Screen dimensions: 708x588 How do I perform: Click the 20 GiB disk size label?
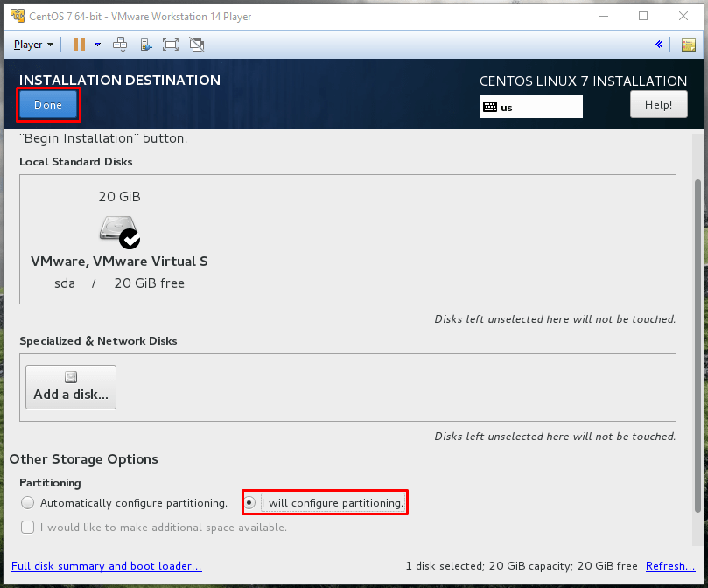click(119, 197)
